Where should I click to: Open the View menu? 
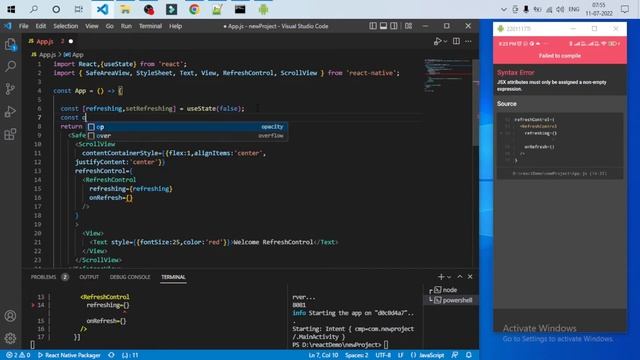point(91,26)
